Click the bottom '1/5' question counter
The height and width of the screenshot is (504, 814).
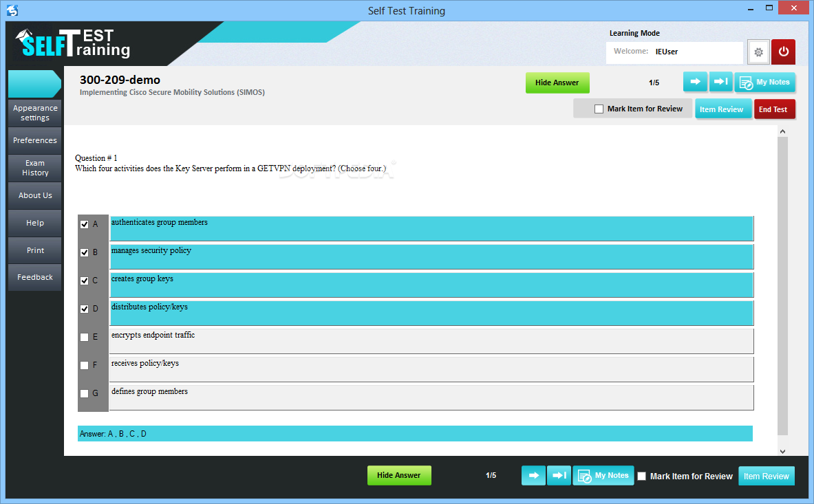point(491,475)
